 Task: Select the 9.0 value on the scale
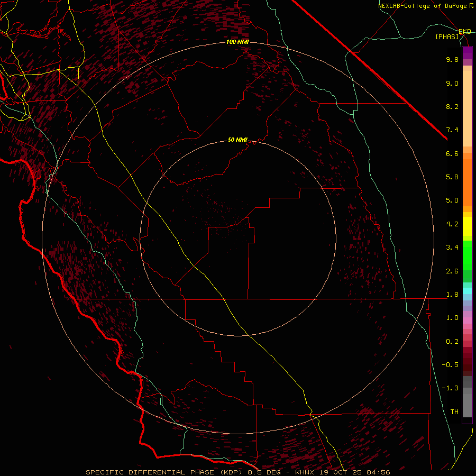(452, 83)
